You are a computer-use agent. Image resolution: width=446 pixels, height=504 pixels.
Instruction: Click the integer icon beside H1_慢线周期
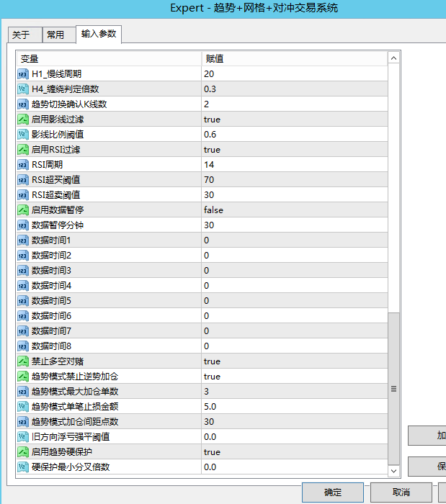23,74
